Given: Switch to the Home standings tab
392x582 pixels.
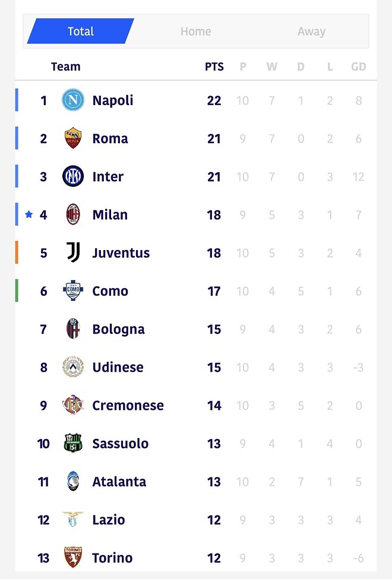Looking at the screenshot, I should 195,31.
